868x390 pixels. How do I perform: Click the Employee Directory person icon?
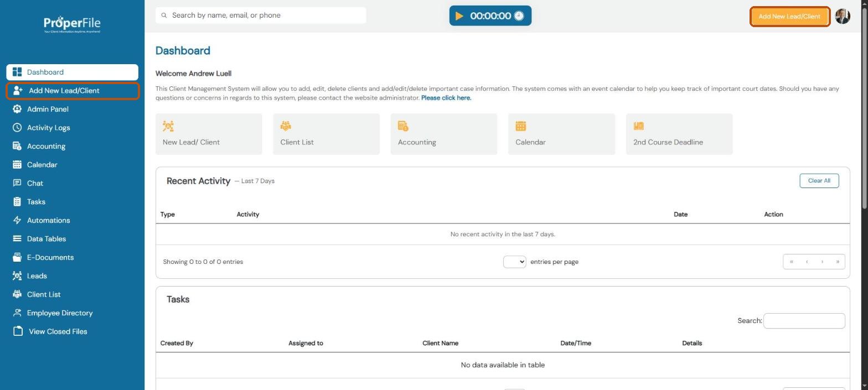coord(17,313)
